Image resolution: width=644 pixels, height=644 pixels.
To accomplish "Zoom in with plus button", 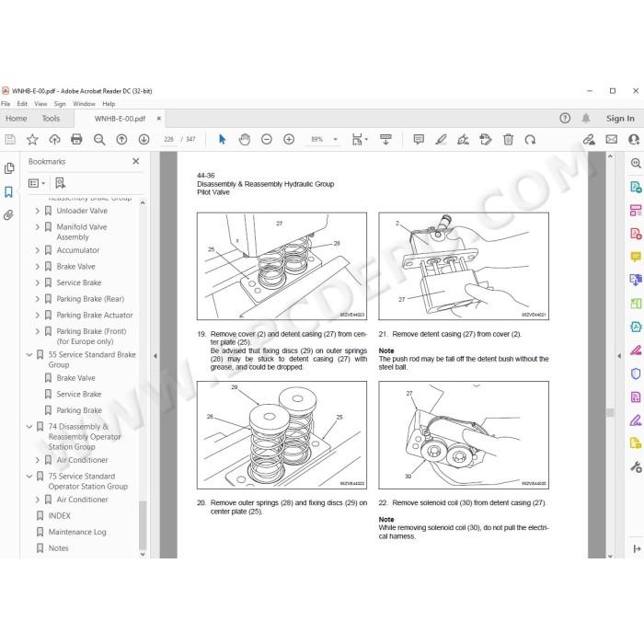I will pyautogui.click(x=289, y=140).
